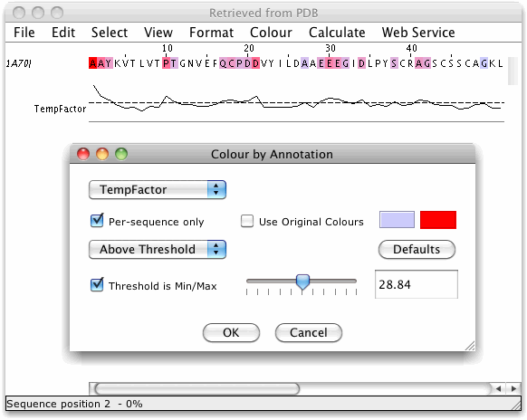The height and width of the screenshot is (420, 527).
Task: Click the dialog resize grip corner
Action: pos(470,346)
